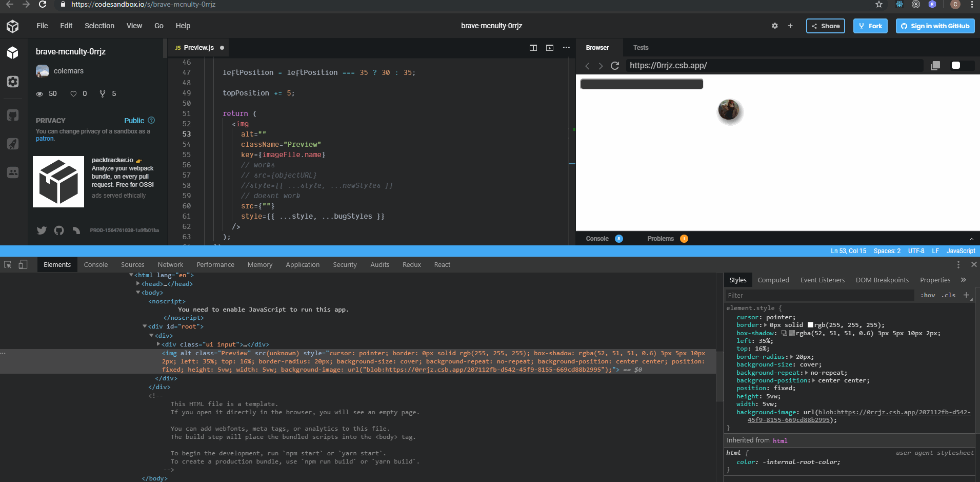Image resolution: width=980 pixels, height=482 pixels.
Task: Expand the head element node
Action: 138,283
